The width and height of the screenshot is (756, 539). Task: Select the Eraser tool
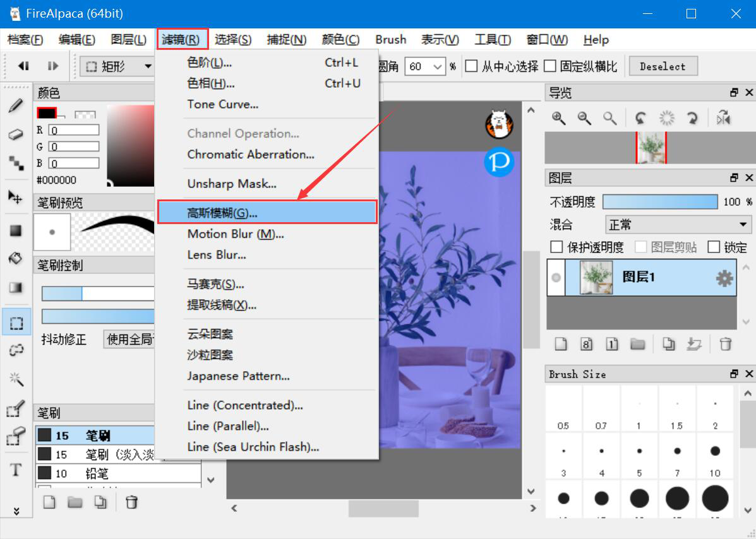coord(16,134)
